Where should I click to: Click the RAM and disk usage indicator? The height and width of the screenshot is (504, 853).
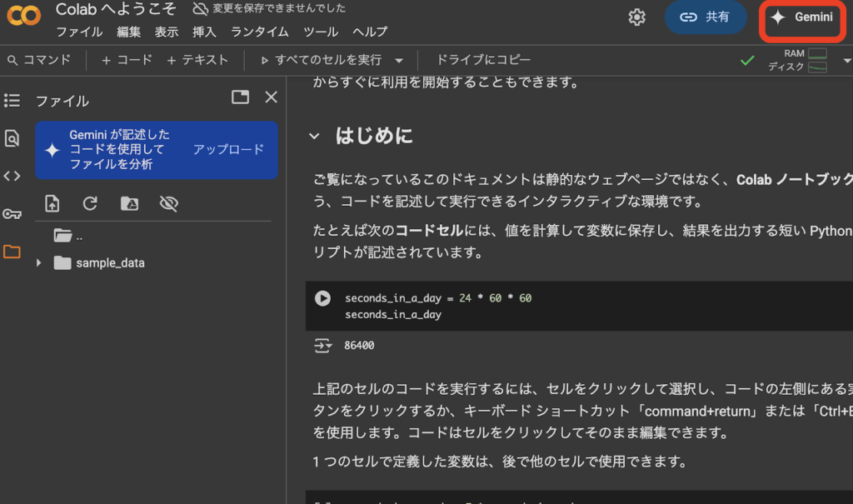pyautogui.click(x=797, y=60)
